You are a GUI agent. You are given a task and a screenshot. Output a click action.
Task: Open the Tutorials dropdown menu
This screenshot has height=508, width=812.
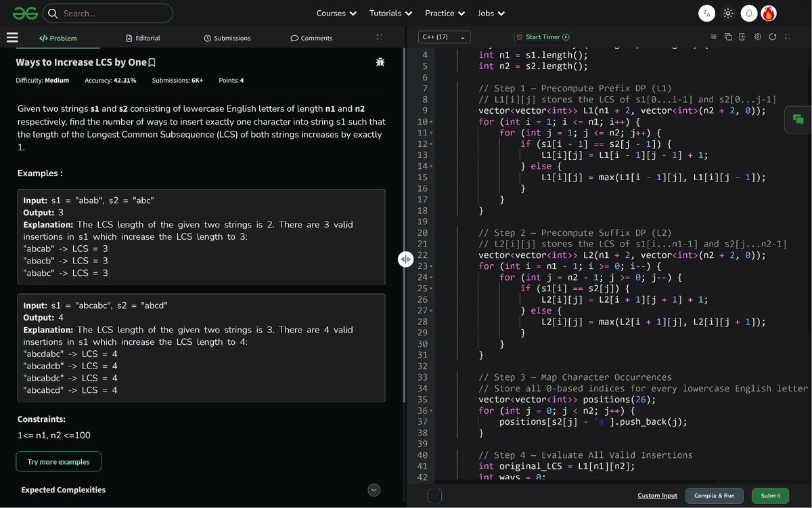[x=390, y=13]
